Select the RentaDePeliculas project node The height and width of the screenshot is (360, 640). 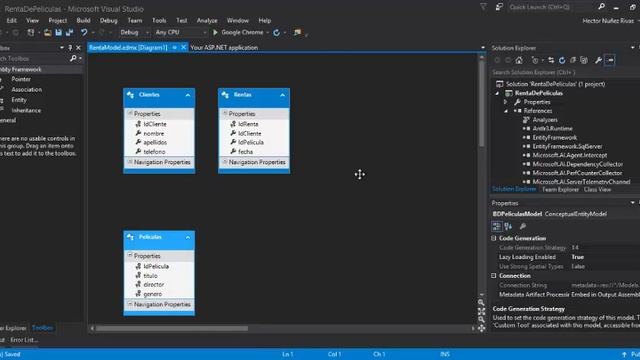(538, 93)
